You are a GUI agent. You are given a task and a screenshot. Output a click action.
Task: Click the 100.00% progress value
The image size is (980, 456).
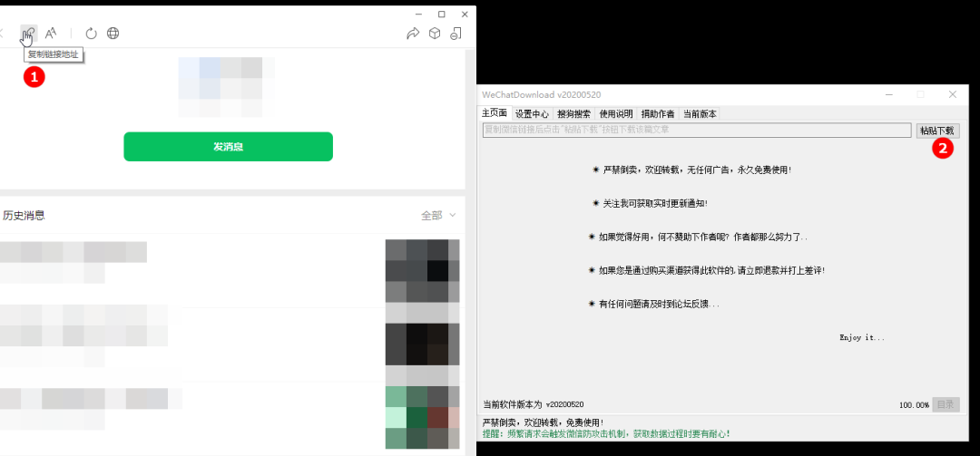coord(914,404)
